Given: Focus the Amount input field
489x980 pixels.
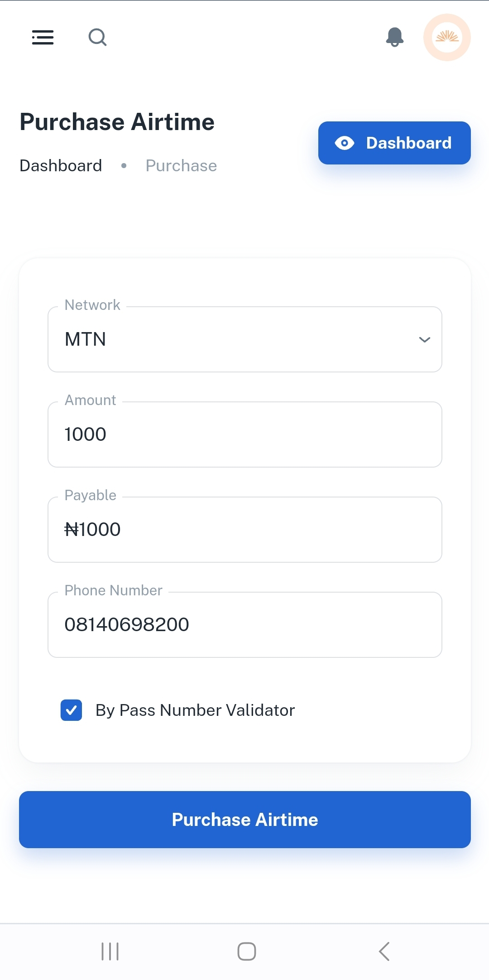Looking at the screenshot, I should (244, 434).
